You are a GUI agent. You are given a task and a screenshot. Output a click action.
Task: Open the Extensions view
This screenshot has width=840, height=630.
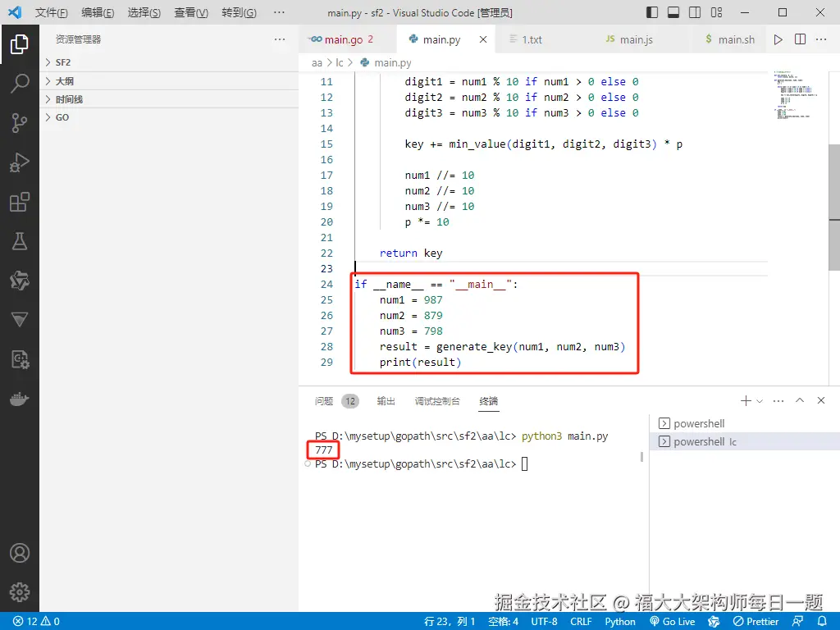pos(20,202)
